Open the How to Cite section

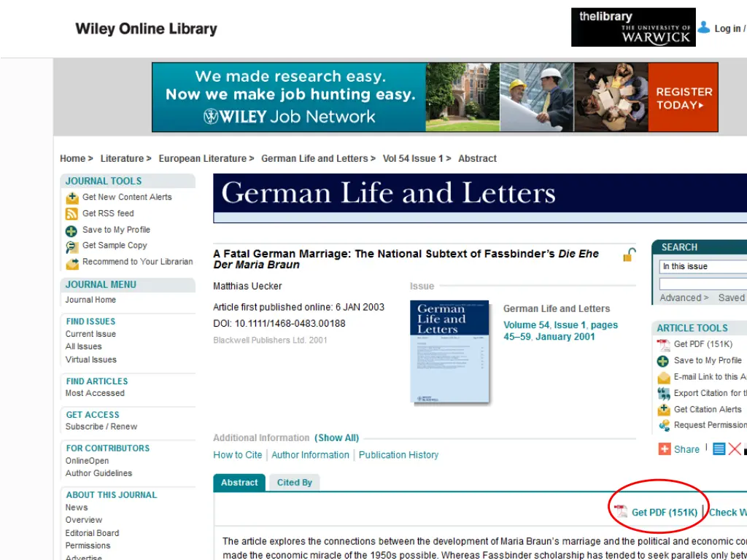[238, 455]
